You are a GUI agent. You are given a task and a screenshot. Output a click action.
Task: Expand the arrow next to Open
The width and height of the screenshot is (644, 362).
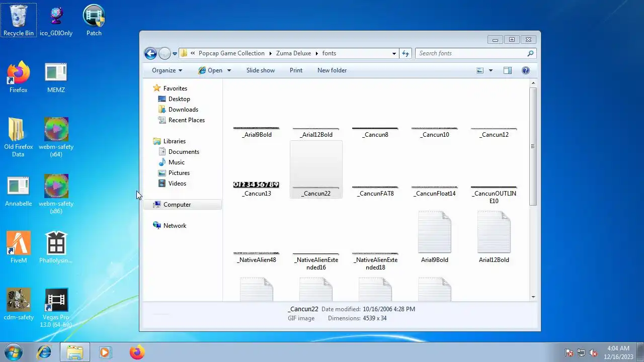click(x=229, y=70)
